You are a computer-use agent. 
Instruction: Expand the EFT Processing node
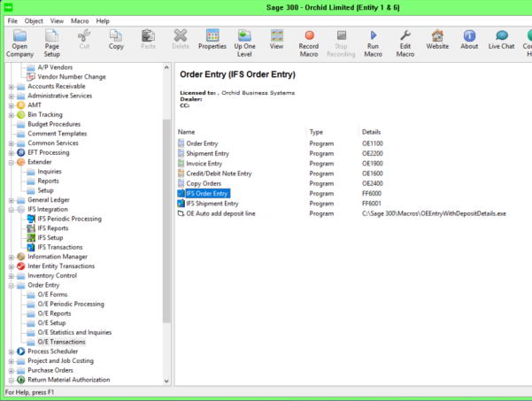click(12, 153)
